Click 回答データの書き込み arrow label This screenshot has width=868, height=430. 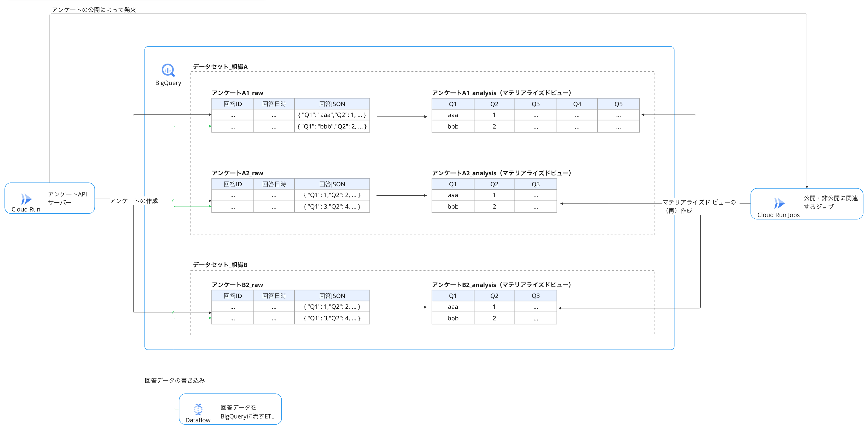click(x=175, y=380)
